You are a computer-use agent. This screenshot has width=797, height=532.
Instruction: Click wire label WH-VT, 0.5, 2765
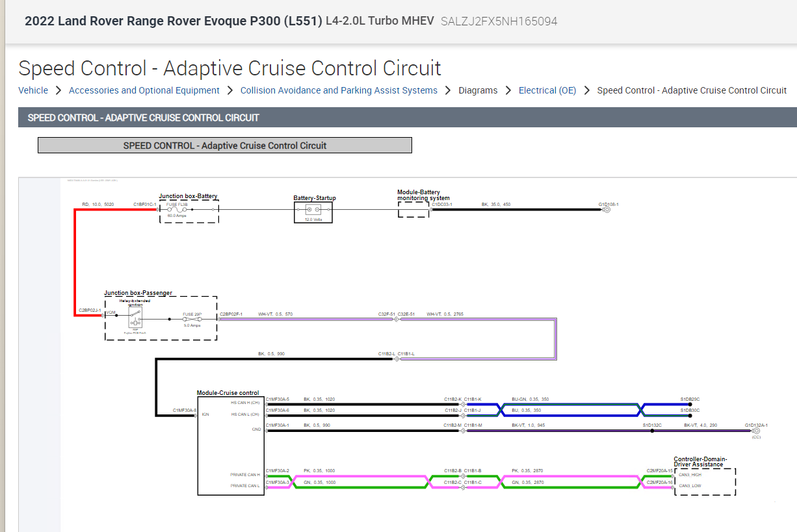point(445,314)
